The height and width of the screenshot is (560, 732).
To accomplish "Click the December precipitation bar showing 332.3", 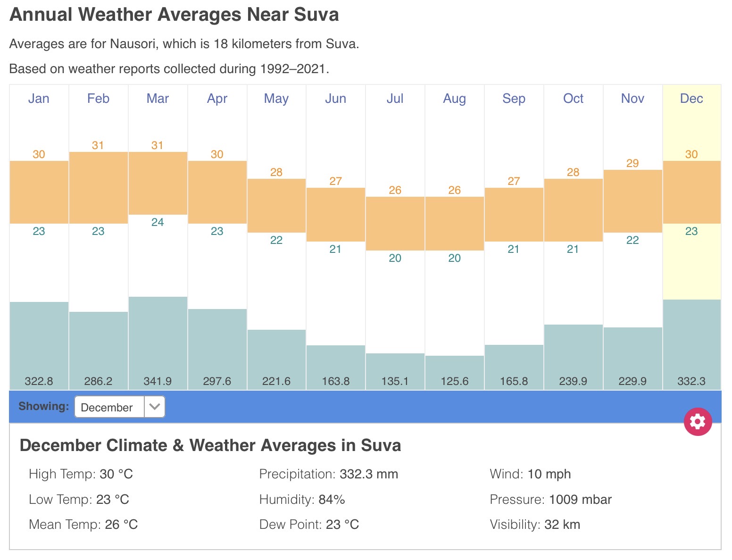I will [691, 343].
